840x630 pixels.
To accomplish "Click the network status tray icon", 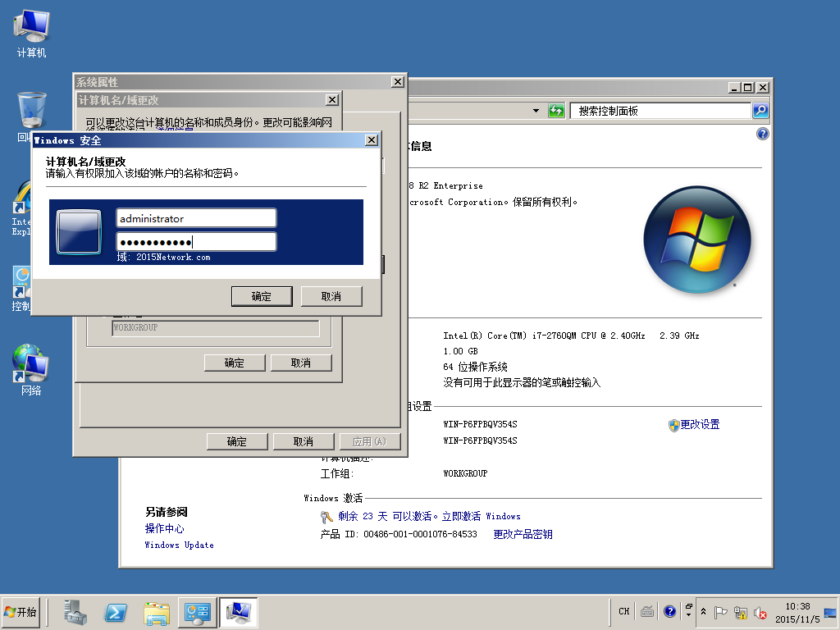I will click(x=741, y=612).
